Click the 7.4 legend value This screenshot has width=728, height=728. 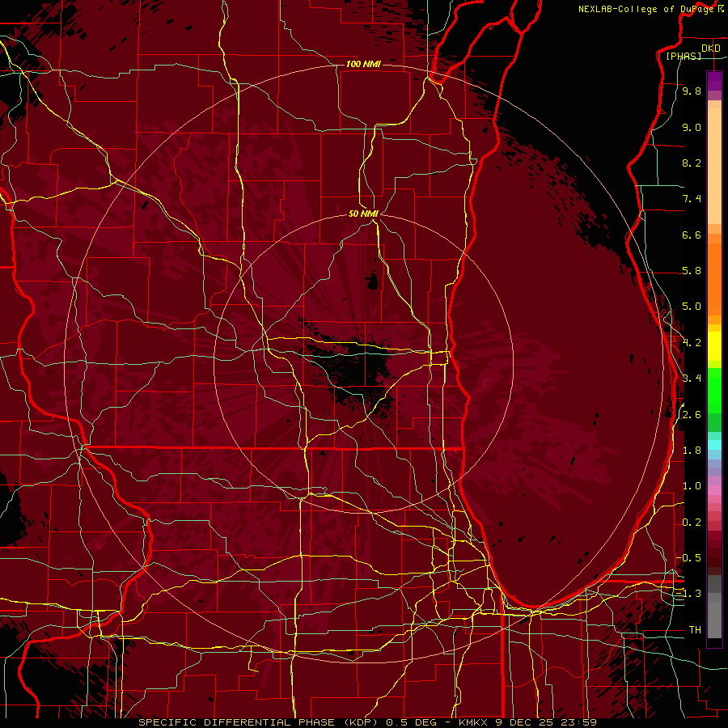pos(692,199)
